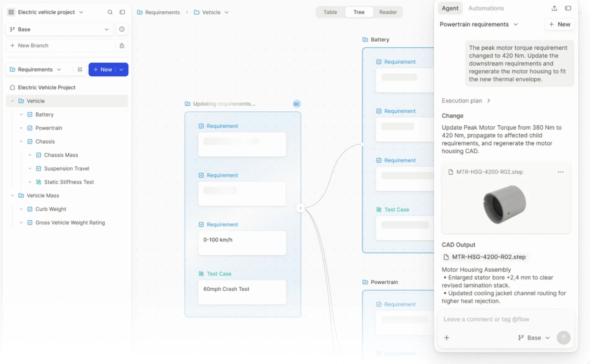
Task: Click the Test Case icon above 60mph Crash Test
Action: 201,273
